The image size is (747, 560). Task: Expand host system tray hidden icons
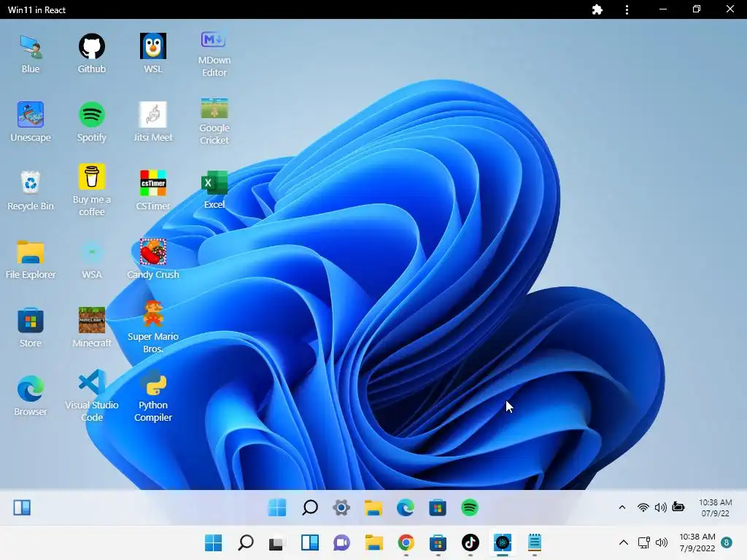623,542
